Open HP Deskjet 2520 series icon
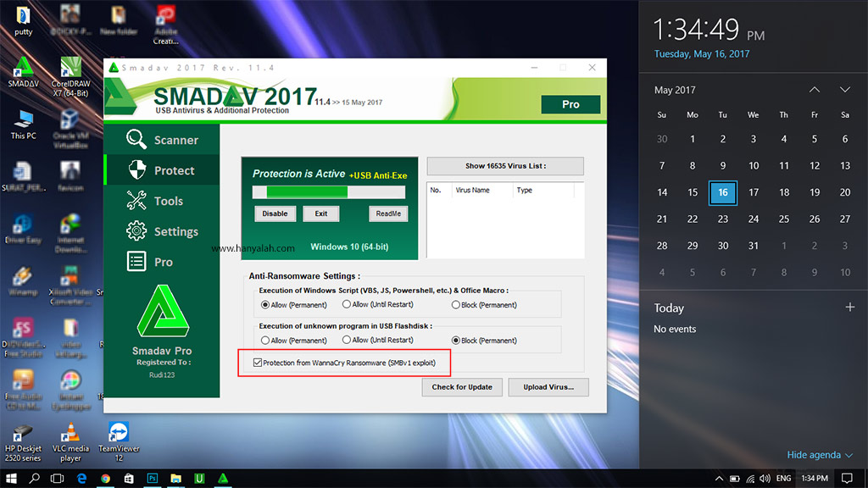868x488 pixels. point(23,444)
